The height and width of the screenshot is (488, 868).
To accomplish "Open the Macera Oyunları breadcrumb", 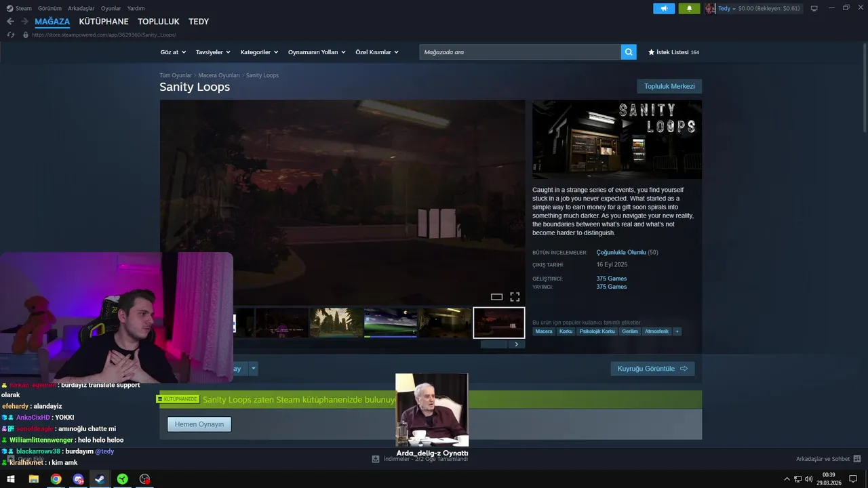I will [x=219, y=75].
